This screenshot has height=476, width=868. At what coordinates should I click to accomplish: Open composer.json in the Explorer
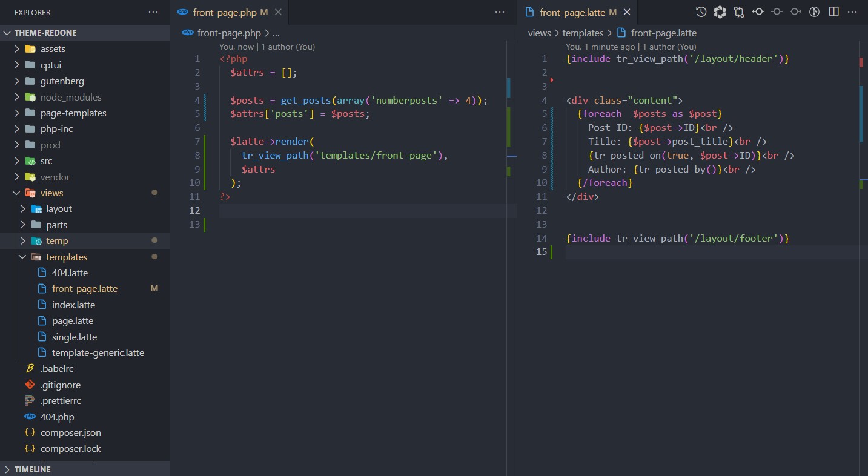(70, 432)
